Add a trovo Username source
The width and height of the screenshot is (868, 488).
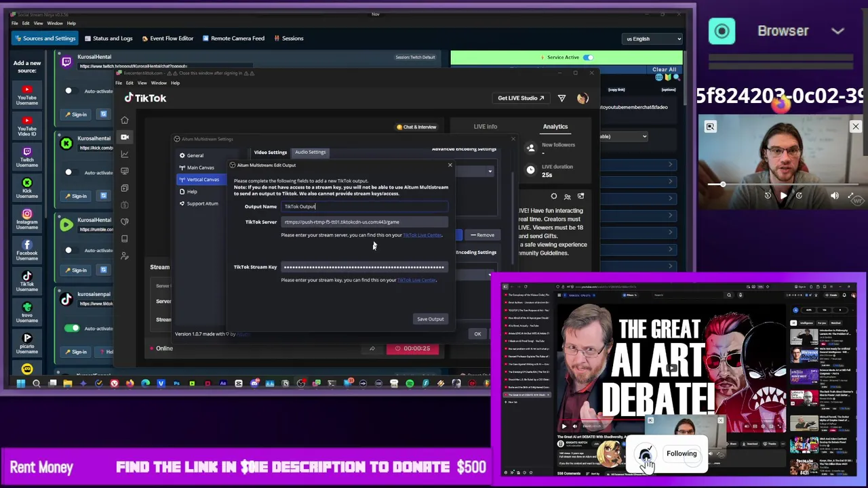(27, 312)
